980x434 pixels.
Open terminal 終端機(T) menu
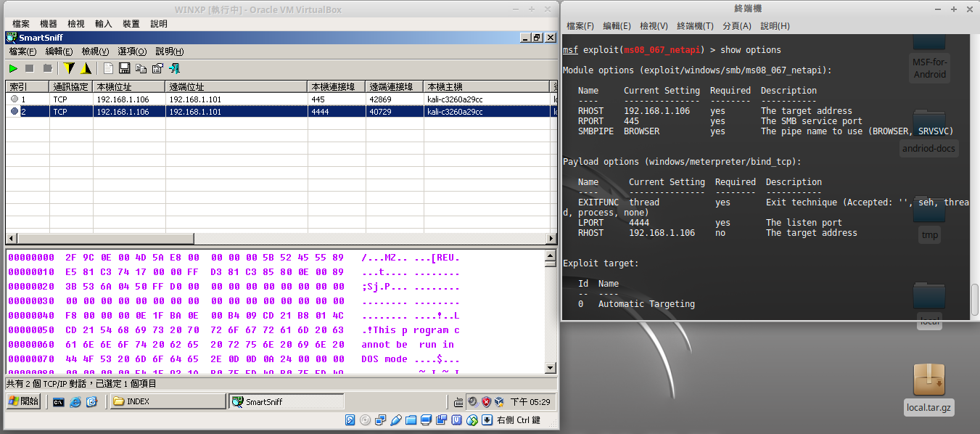pyautogui.click(x=696, y=26)
